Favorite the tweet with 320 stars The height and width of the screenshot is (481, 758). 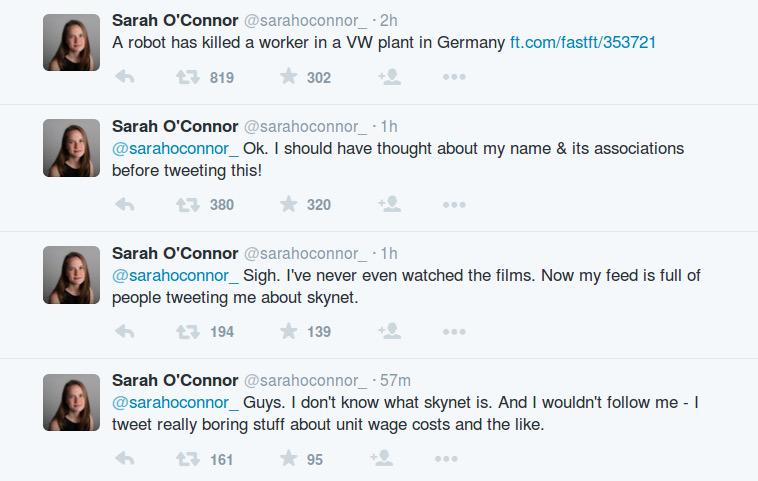tap(289, 204)
